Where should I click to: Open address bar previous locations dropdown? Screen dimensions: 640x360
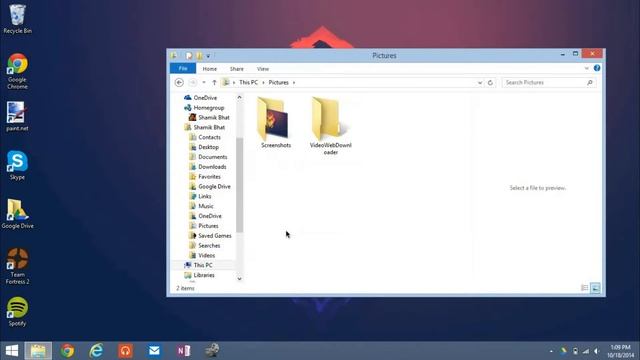click(x=480, y=82)
